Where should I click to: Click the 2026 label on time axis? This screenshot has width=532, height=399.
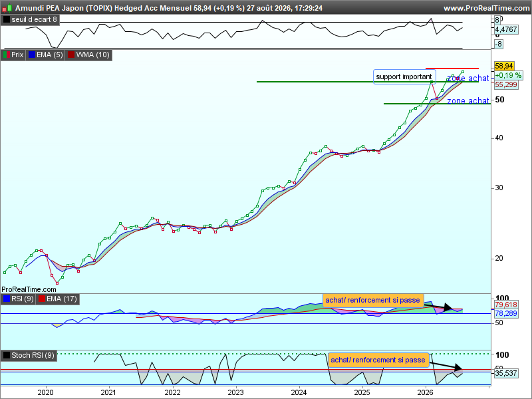(x=425, y=392)
